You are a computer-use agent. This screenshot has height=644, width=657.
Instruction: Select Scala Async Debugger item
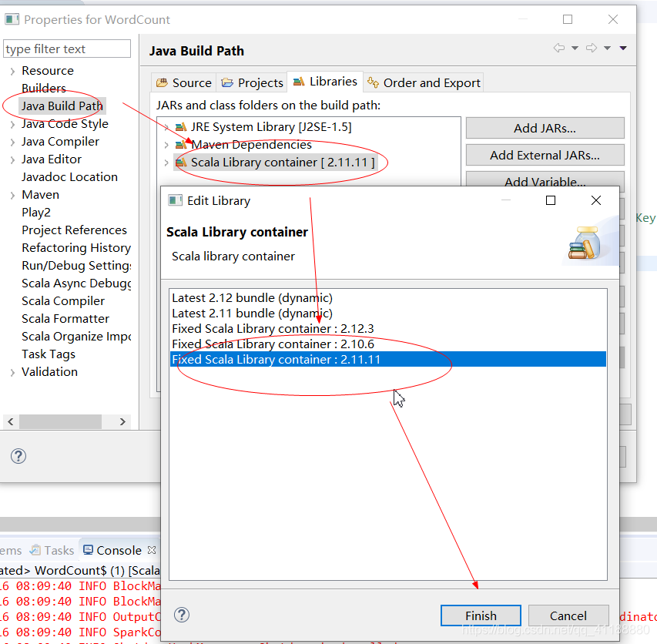[76, 283]
